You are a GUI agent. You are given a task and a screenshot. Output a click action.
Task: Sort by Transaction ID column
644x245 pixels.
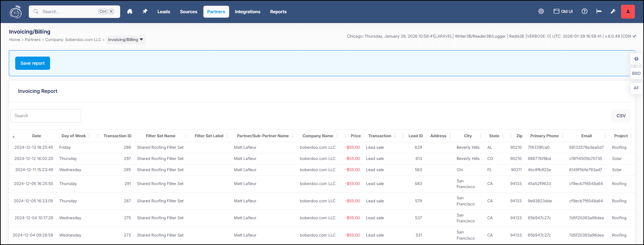(x=117, y=136)
